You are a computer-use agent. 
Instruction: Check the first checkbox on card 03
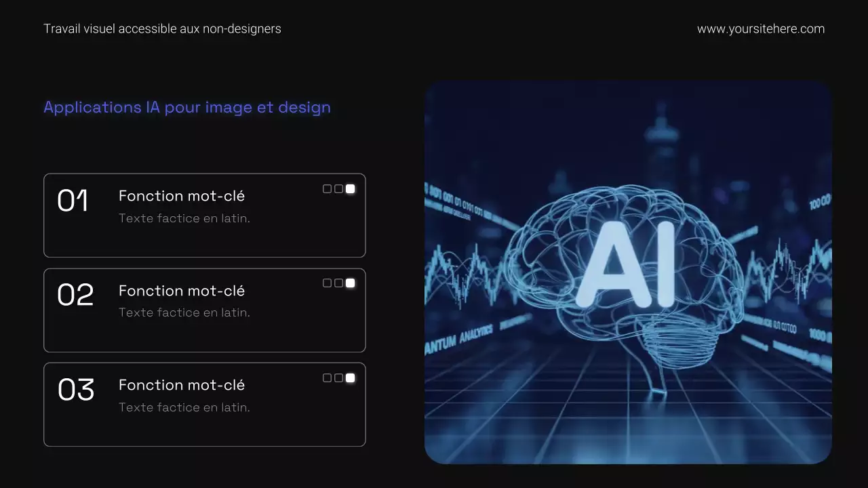[x=328, y=378]
